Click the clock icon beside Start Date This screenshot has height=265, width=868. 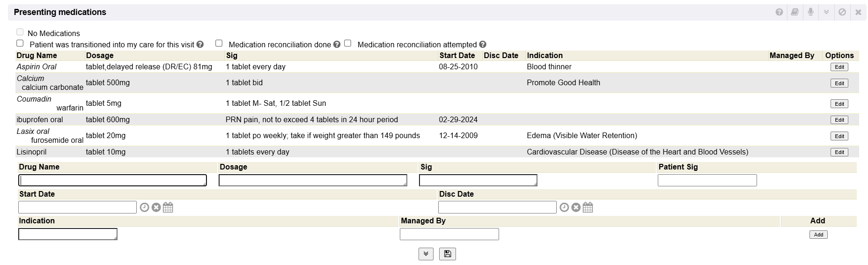click(x=144, y=207)
